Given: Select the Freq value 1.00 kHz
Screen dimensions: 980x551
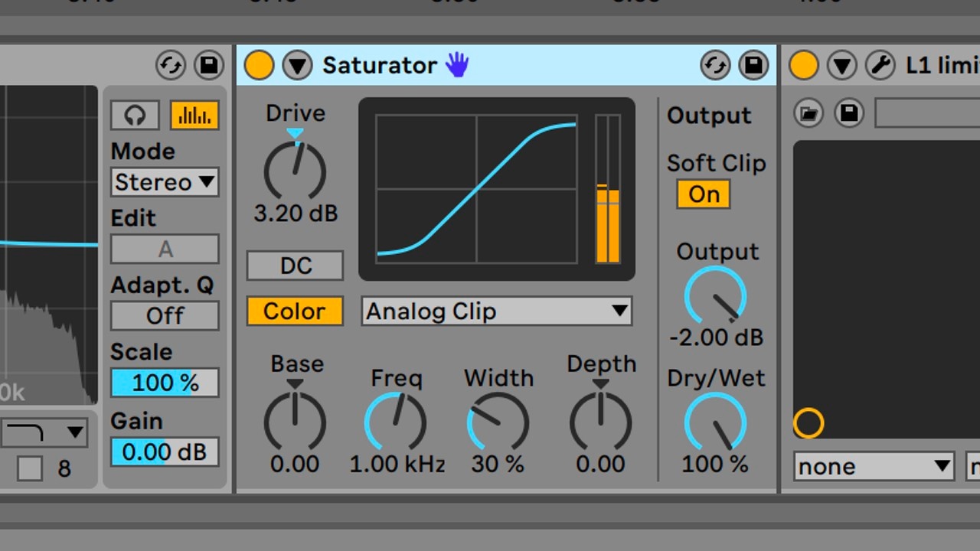Looking at the screenshot, I should (397, 464).
